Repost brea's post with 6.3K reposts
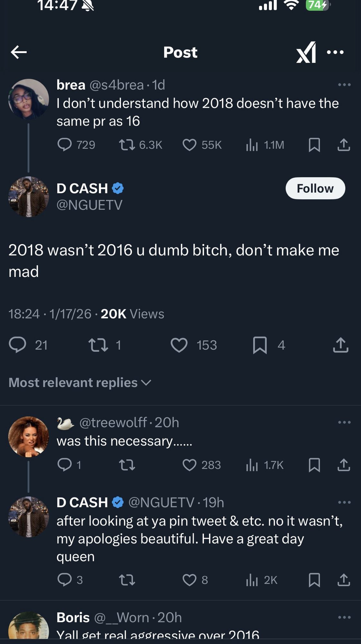 tap(127, 145)
